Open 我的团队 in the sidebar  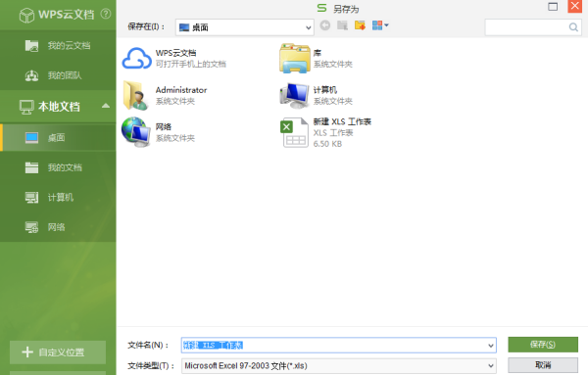coord(58,75)
